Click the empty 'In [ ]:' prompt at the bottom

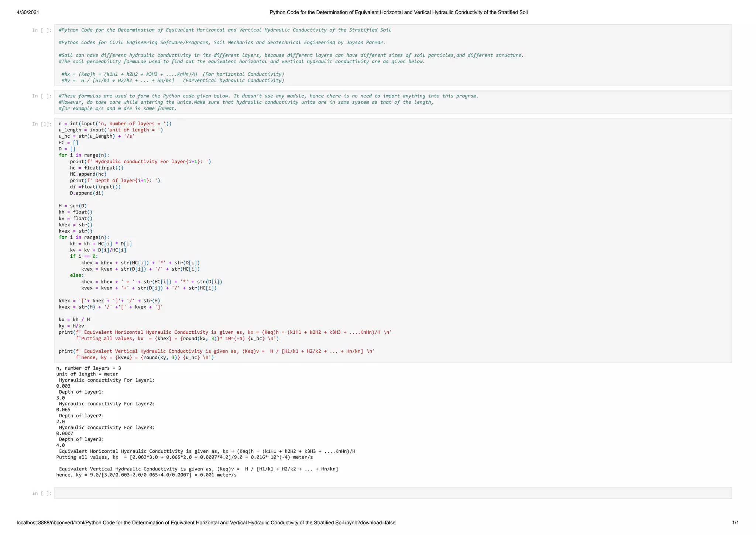pyautogui.click(x=42, y=494)
